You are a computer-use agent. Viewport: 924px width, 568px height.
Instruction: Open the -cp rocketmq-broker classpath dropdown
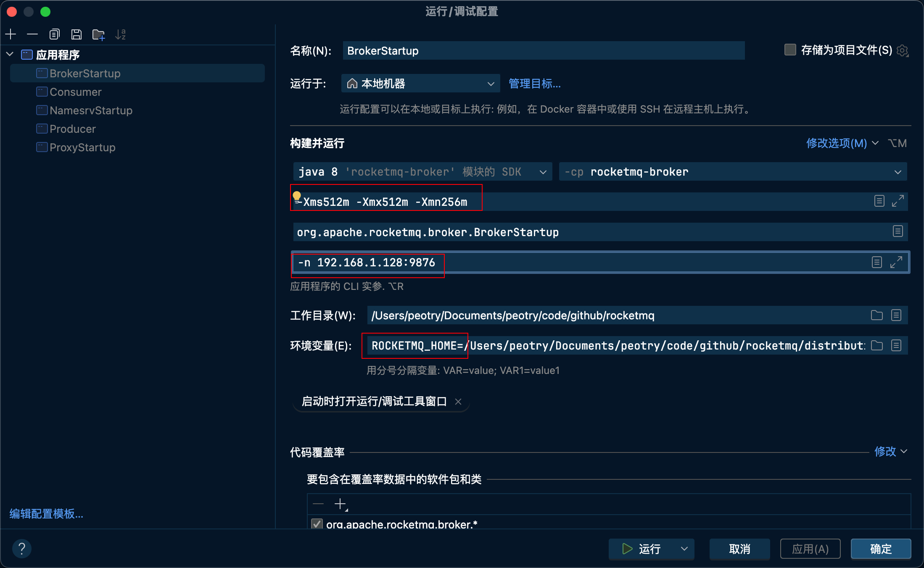pyautogui.click(x=733, y=171)
